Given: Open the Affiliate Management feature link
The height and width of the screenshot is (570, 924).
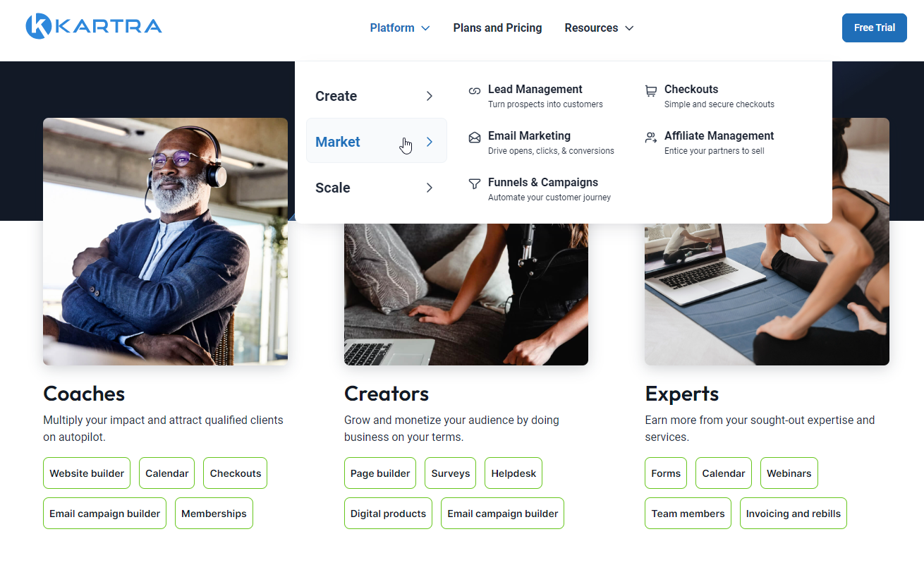Looking at the screenshot, I should tap(719, 136).
